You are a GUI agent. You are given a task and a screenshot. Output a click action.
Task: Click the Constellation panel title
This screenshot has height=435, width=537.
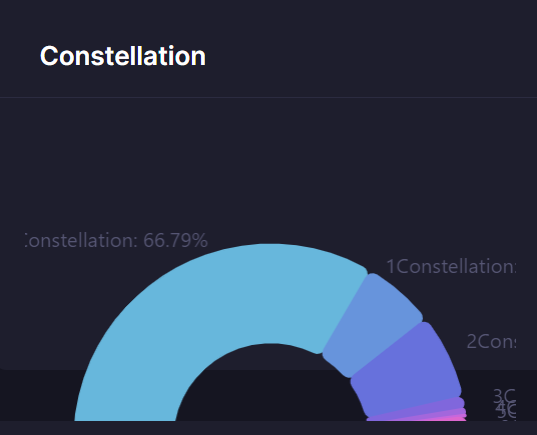point(123,56)
